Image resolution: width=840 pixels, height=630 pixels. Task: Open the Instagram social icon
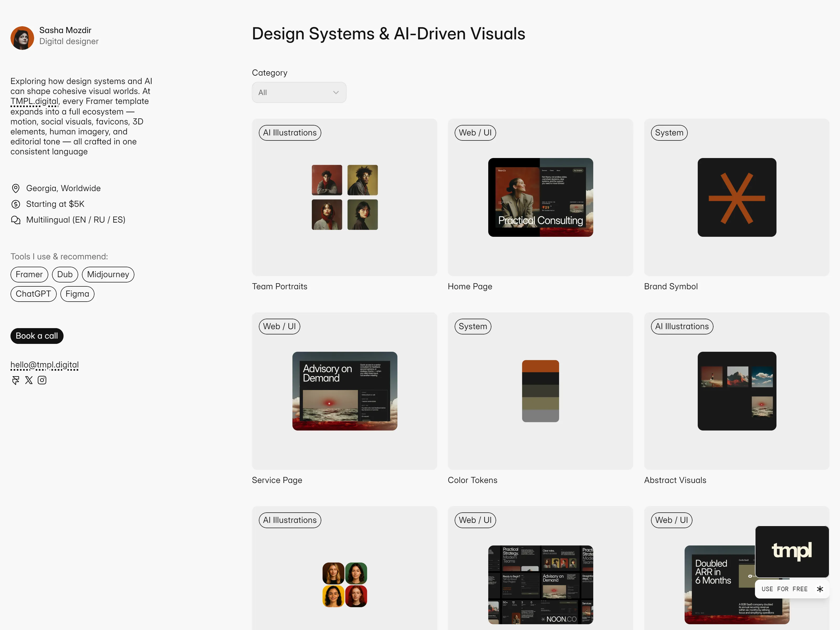(x=42, y=380)
